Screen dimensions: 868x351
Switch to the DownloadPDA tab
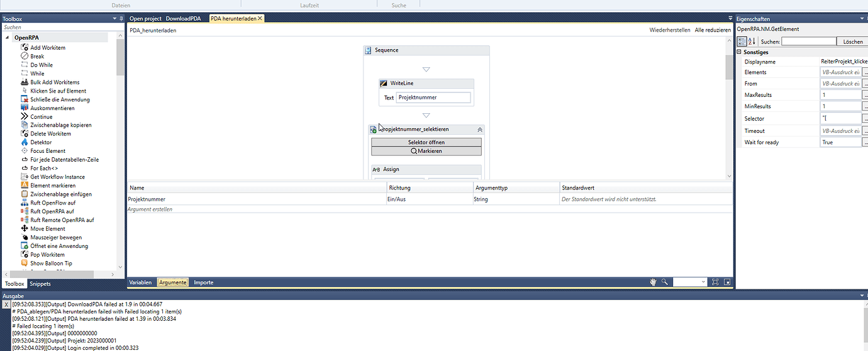click(x=183, y=19)
